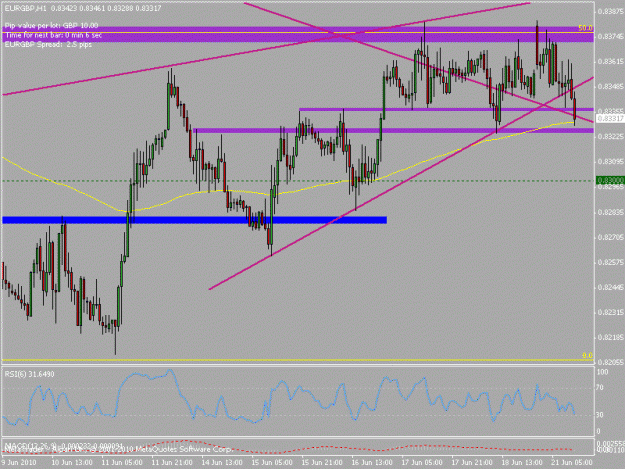625x469 pixels.
Task: Click the RSI(6) 31.6490 indicator label
Action: coord(29,374)
